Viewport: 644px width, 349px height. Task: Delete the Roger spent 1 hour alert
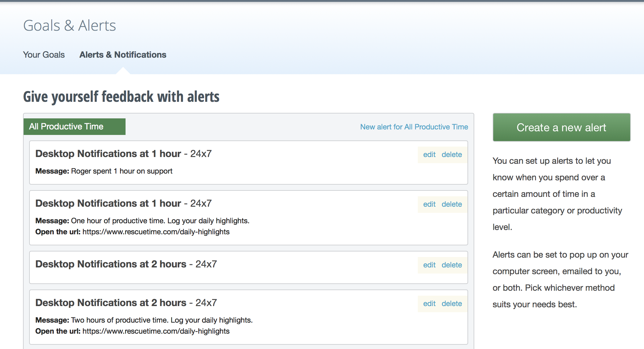(452, 155)
